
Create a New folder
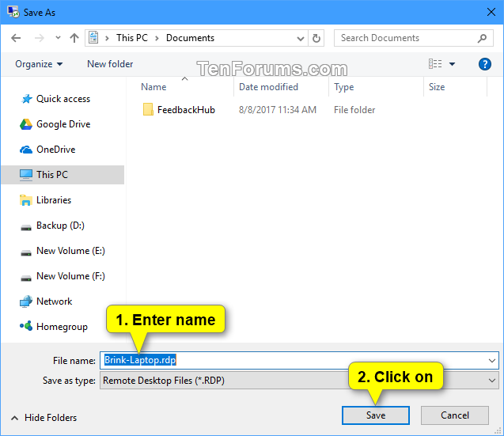click(110, 64)
